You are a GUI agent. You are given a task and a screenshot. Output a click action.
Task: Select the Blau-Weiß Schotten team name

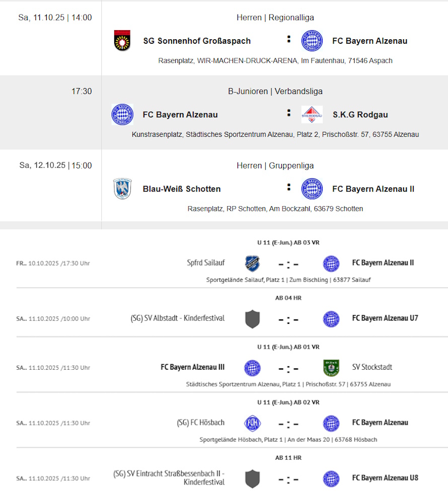click(x=182, y=189)
